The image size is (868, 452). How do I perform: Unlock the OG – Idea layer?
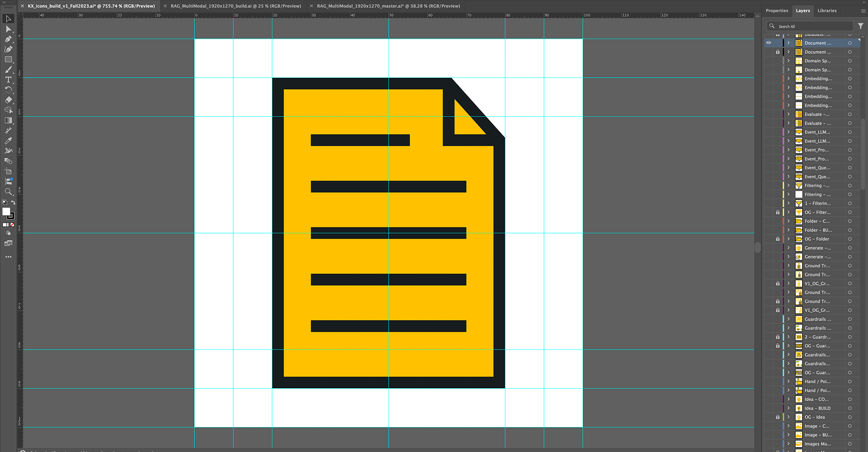click(778, 417)
